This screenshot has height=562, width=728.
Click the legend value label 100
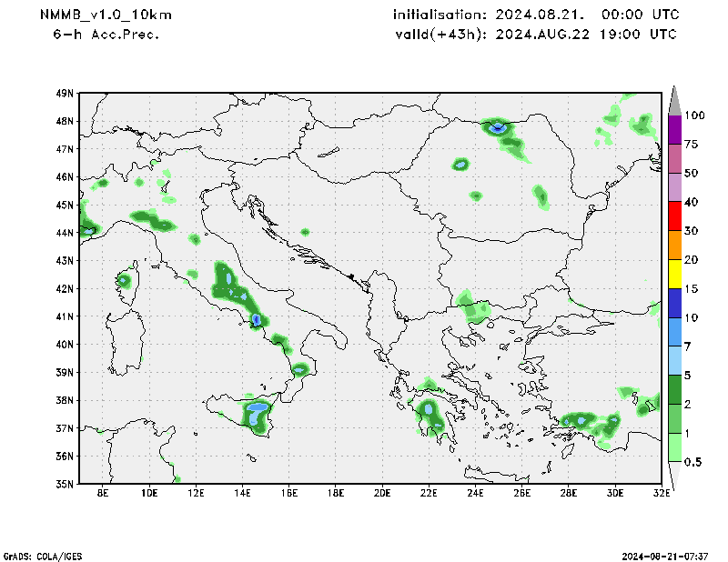point(696,115)
